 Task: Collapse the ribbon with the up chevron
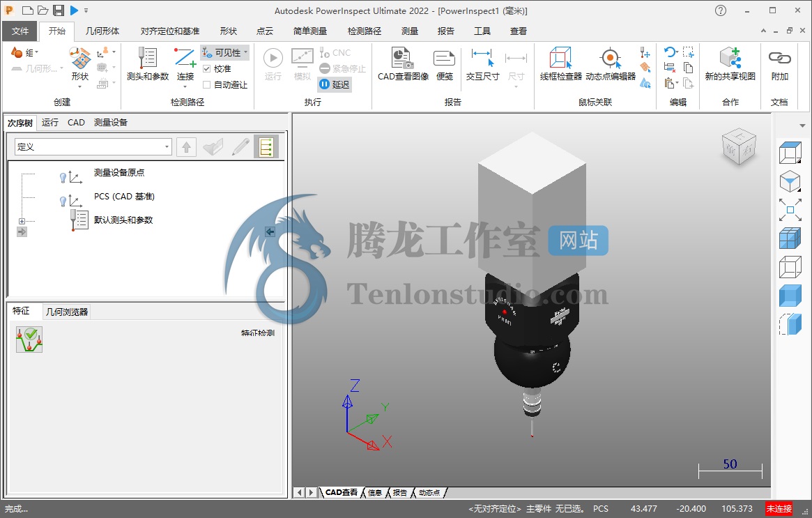pos(763,31)
